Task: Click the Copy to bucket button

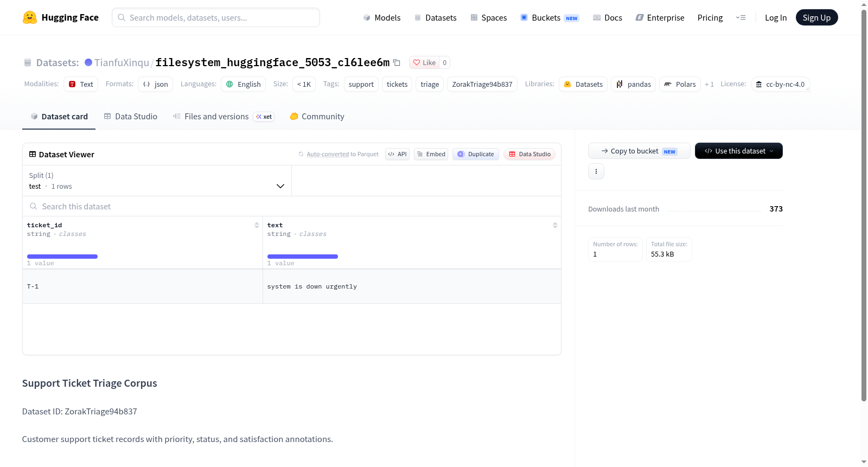Action: [x=639, y=151]
